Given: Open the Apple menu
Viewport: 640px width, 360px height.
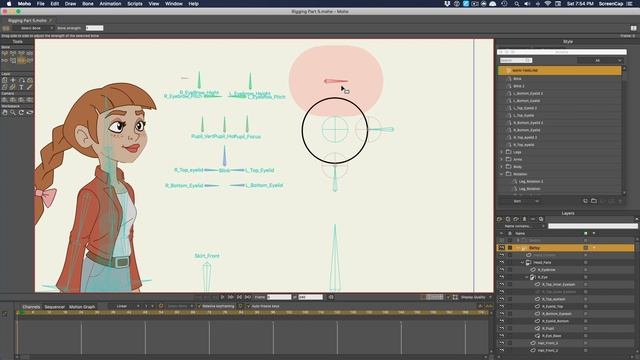Looking at the screenshot, I should tap(9, 4).
